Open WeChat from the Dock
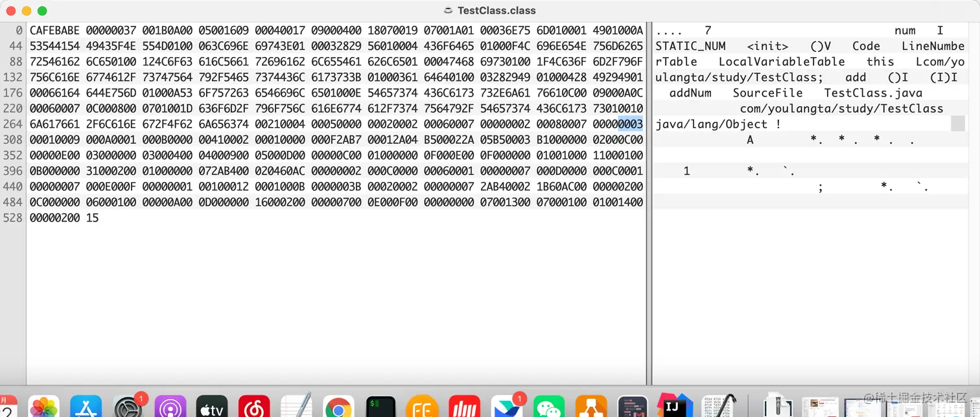This screenshot has width=980, height=417. click(x=549, y=407)
